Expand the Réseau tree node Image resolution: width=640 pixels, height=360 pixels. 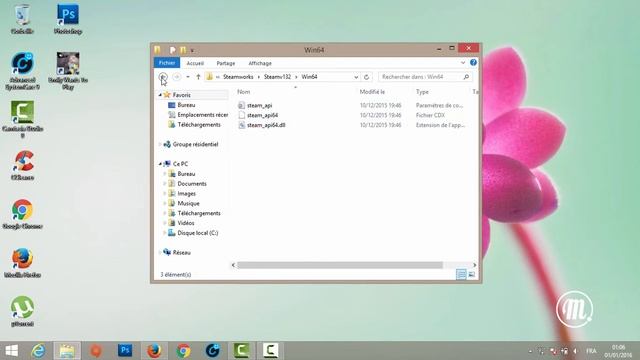160,252
